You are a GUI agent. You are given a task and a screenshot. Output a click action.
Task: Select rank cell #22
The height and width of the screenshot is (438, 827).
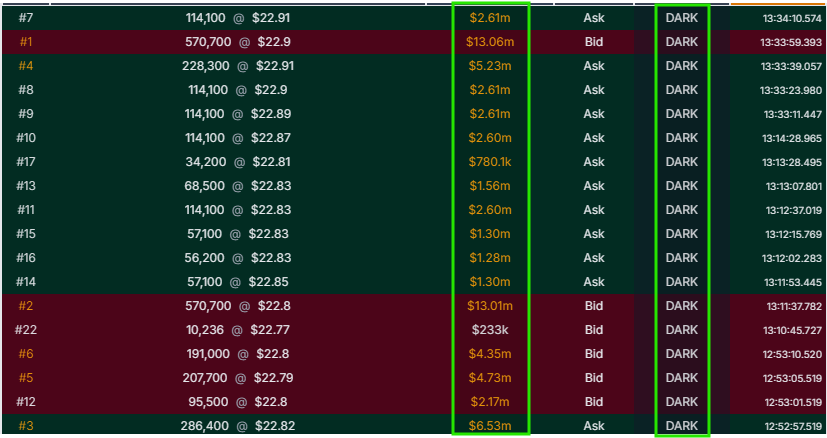(x=26, y=330)
